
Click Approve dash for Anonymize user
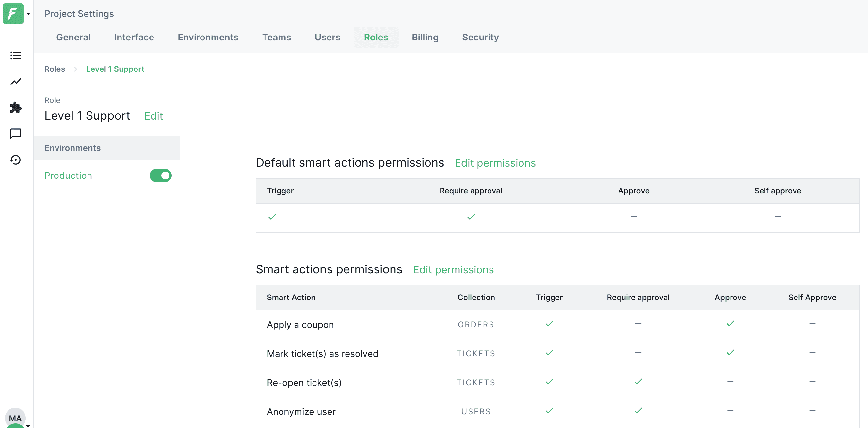click(731, 410)
